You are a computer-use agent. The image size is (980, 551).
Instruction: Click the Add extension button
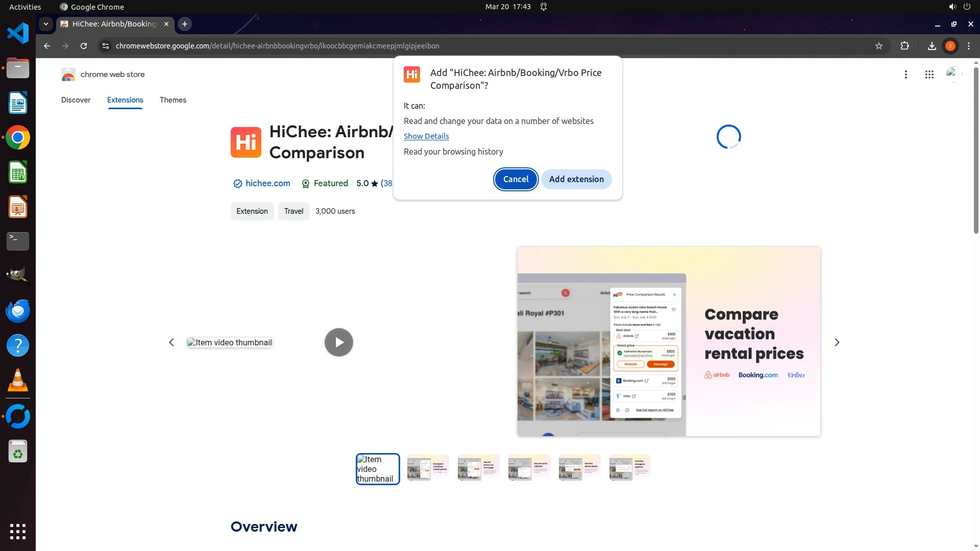point(576,179)
